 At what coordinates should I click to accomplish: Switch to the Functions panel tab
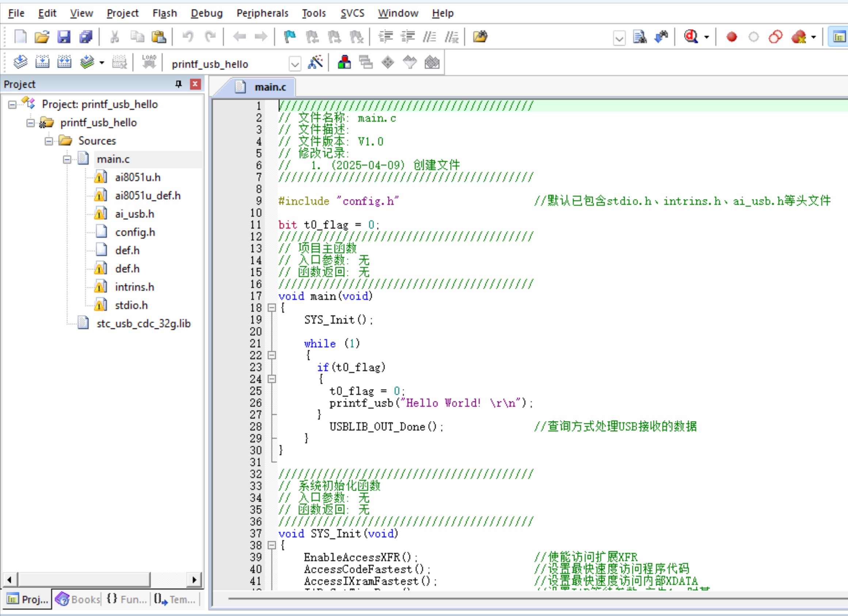coord(126,599)
